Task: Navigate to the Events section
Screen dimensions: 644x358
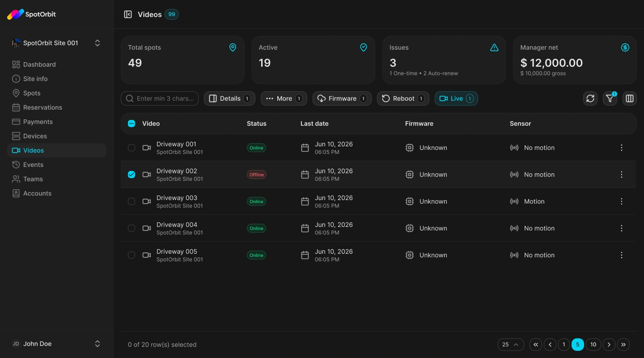Action: point(57,165)
